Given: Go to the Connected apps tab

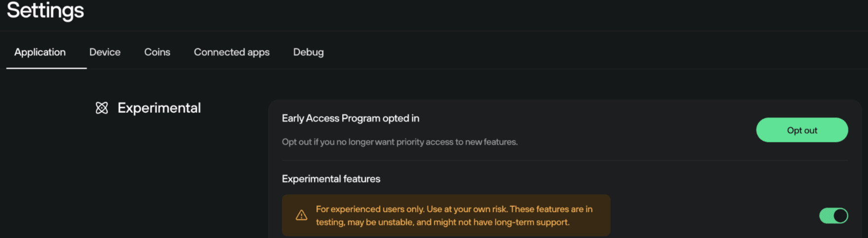Looking at the screenshot, I should 232,52.
